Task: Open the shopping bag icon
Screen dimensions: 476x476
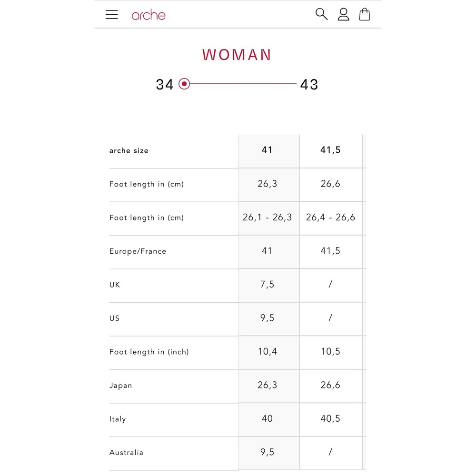Action: tap(364, 14)
